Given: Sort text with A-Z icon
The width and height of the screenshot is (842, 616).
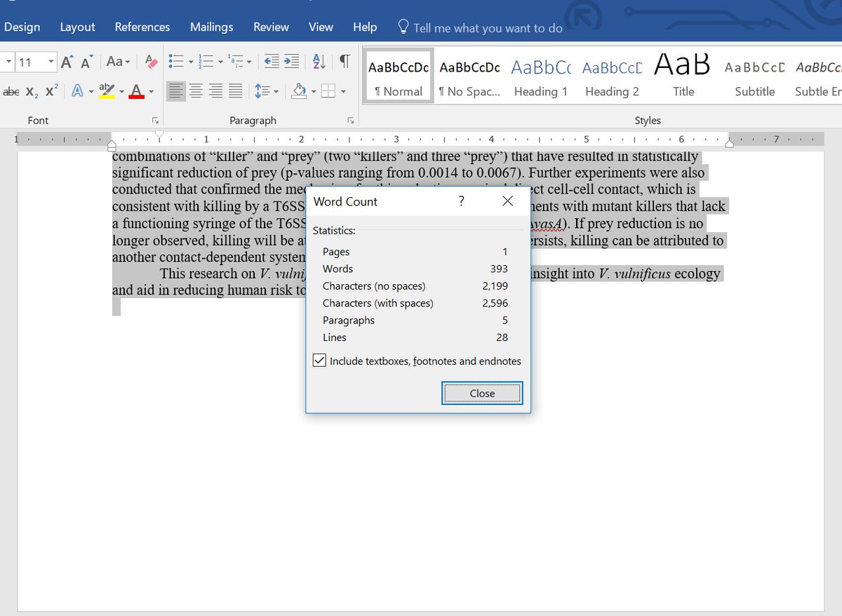Looking at the screenshot, I should point(319,62).
